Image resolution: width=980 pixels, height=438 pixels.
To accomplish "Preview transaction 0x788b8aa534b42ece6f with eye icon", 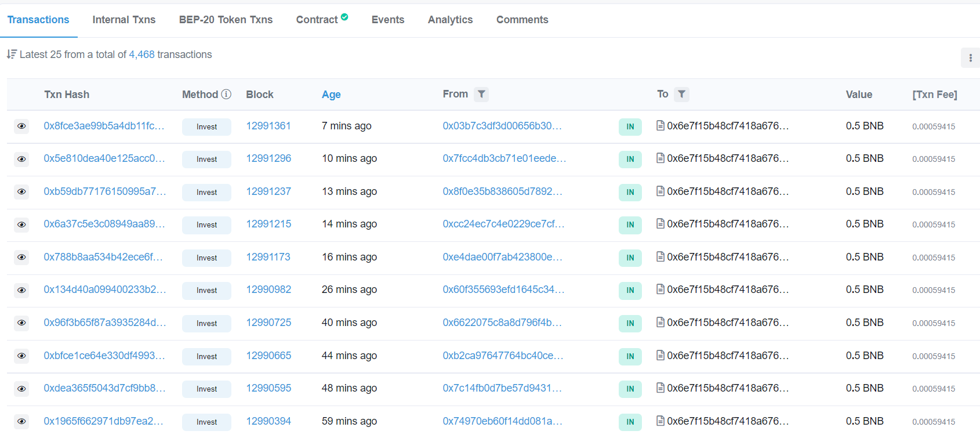I will pyautogui.click(x=21, y=257).
